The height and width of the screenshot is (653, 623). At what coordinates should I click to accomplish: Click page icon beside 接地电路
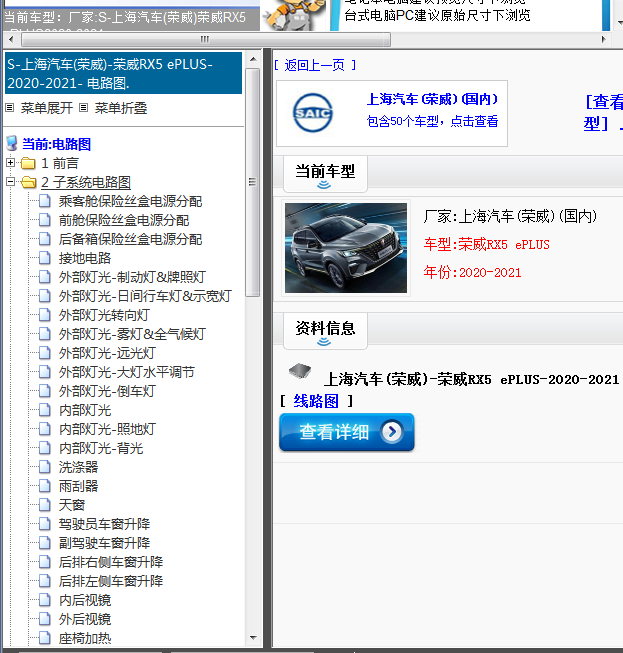click(x=45, y=258)
